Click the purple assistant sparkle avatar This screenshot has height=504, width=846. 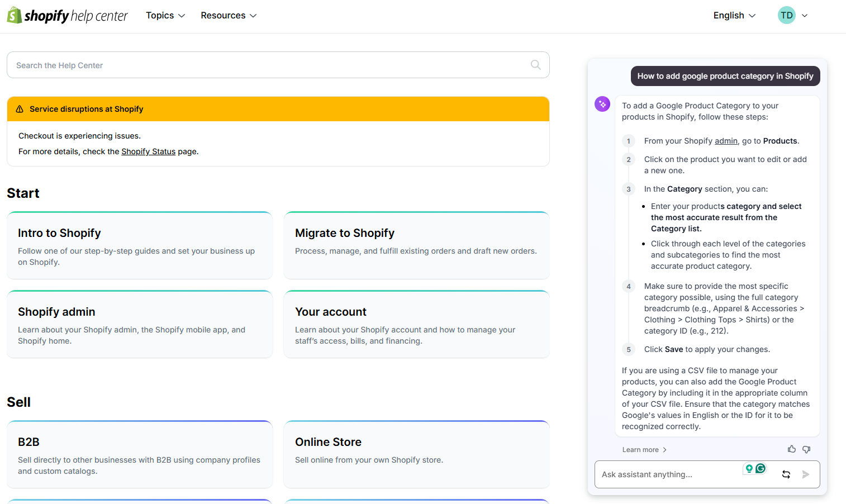[x=602, y=104]
